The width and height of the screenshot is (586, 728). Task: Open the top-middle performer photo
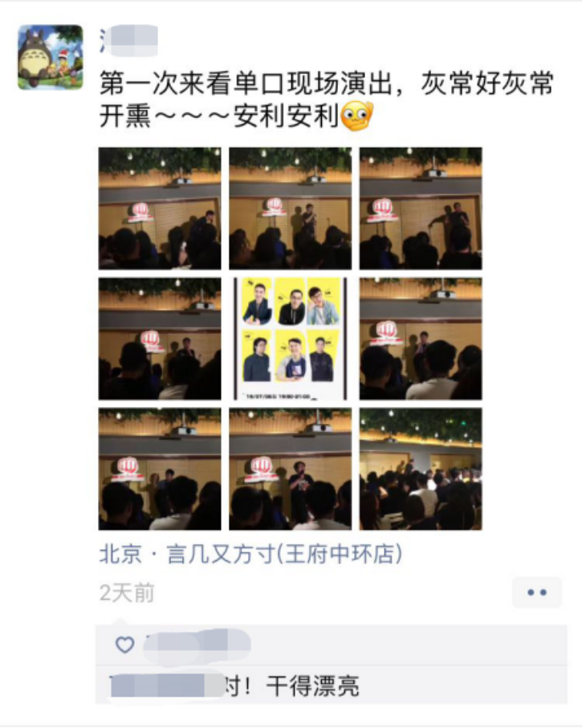291,209
